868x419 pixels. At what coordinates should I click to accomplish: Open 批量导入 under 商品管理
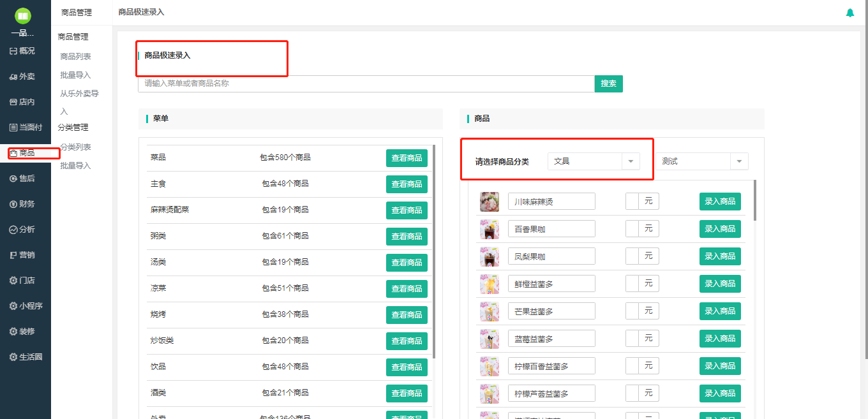pos(75,75)
